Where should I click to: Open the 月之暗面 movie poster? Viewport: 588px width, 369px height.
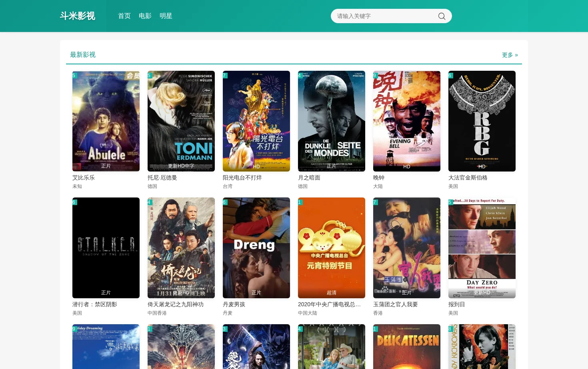pos(332,121)
